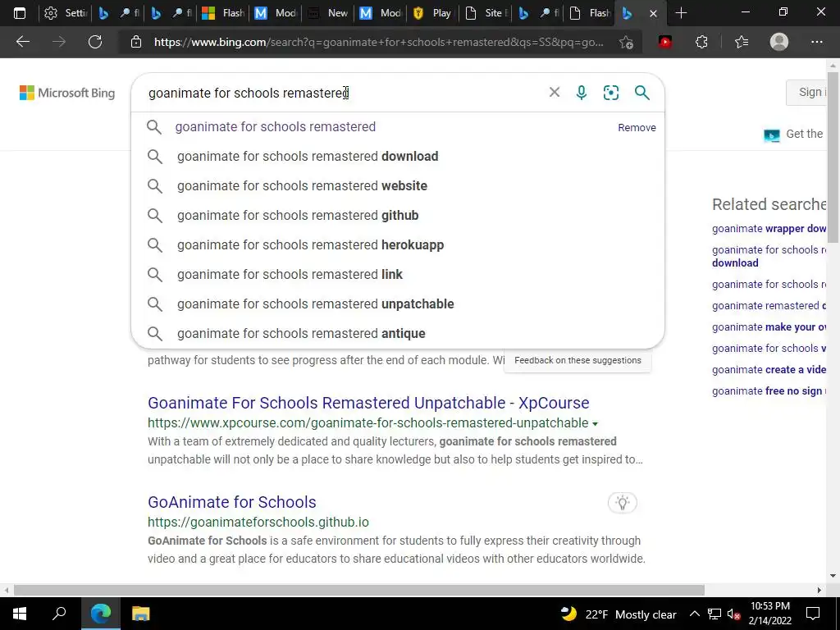The image size is (840, 630).
Task: Select suggestion 'goanimate for schools remastered download'
Action: tap(398, 157)
